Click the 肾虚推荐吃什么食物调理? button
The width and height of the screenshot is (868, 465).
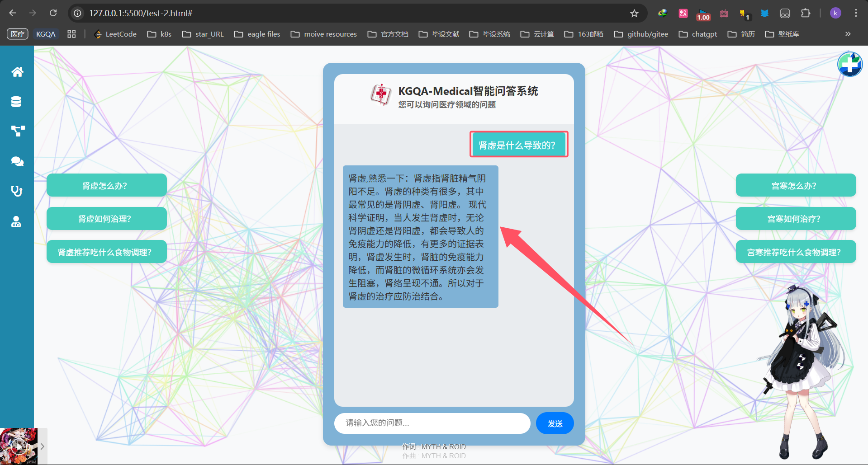(106, 252)
